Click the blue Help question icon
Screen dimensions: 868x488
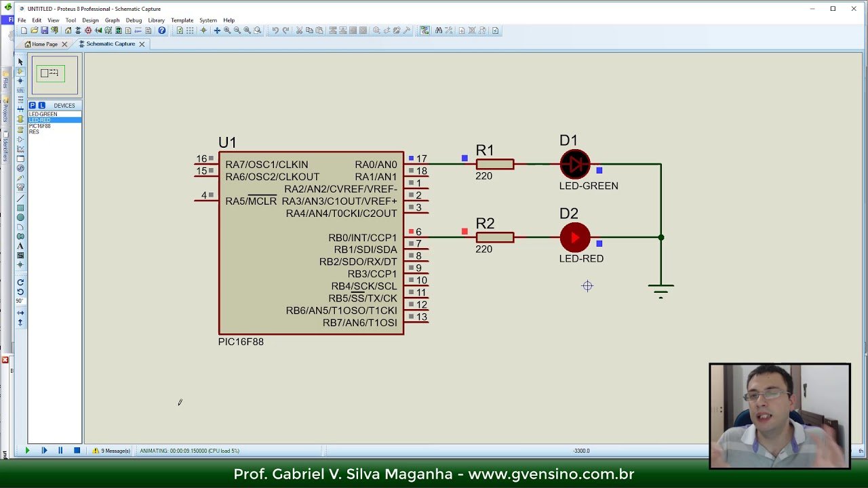tap(162, 30)
